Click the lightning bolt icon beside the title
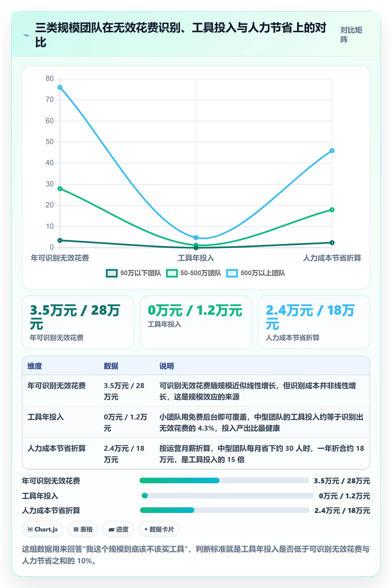392x588 pixels. pos(27,36)
